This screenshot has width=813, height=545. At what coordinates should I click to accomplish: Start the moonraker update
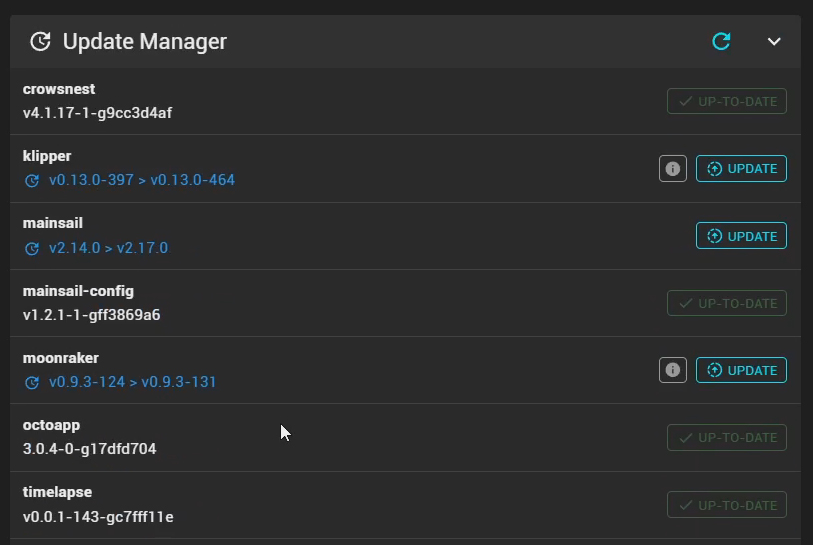coord(741,370)
